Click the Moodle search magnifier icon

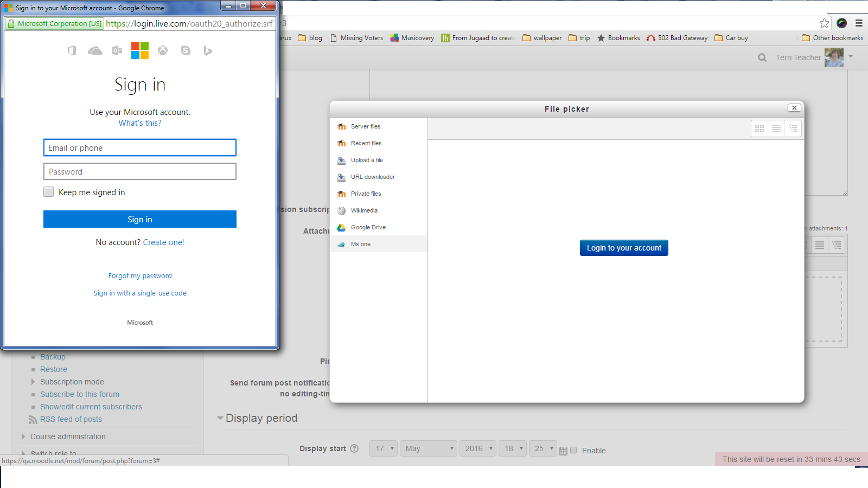(x=762, y=57)
